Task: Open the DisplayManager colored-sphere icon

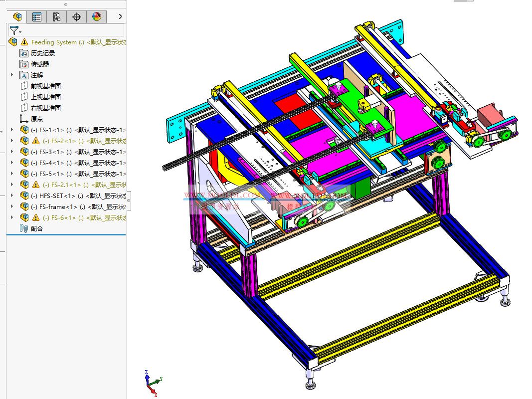Action: (x=96, y=16)
